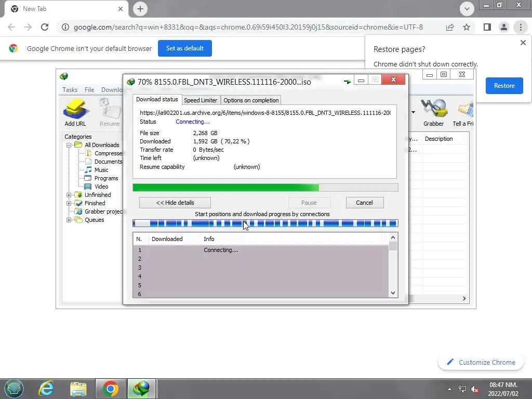
Task: Expand the Unfinished category node
Action: click(69, 195)
